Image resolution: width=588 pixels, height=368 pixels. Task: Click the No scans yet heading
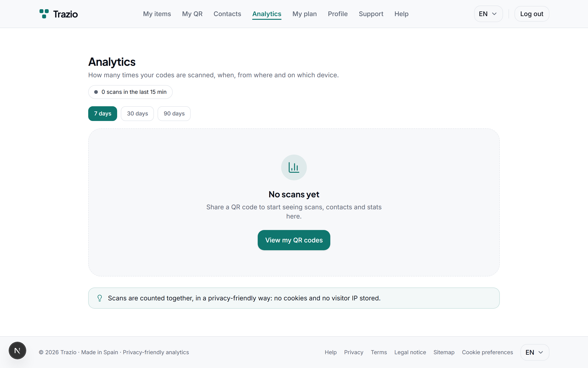[x=294, y=194]
